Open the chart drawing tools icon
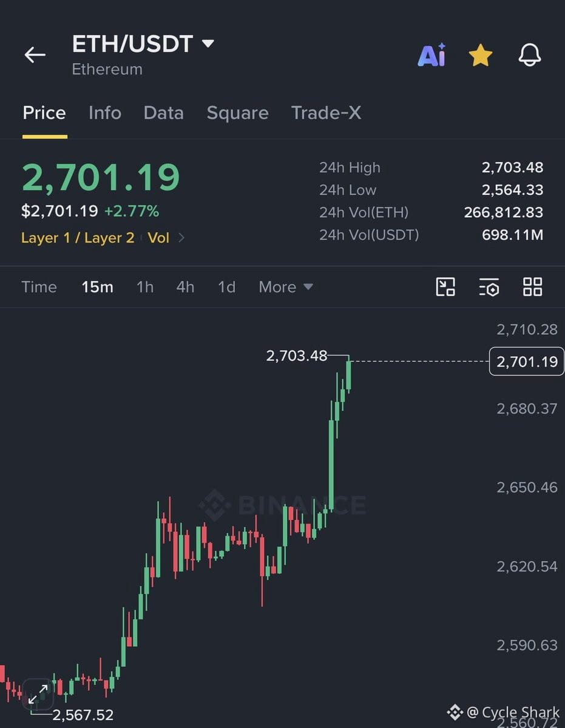 (x=445, y=287)
